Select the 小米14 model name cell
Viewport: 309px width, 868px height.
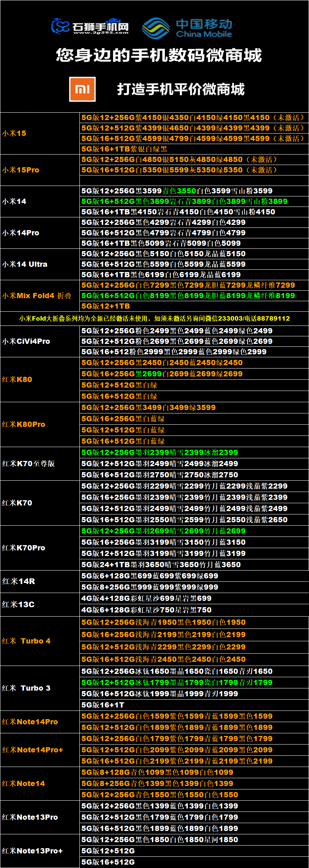pyautogui.click(x=40, y=201)
